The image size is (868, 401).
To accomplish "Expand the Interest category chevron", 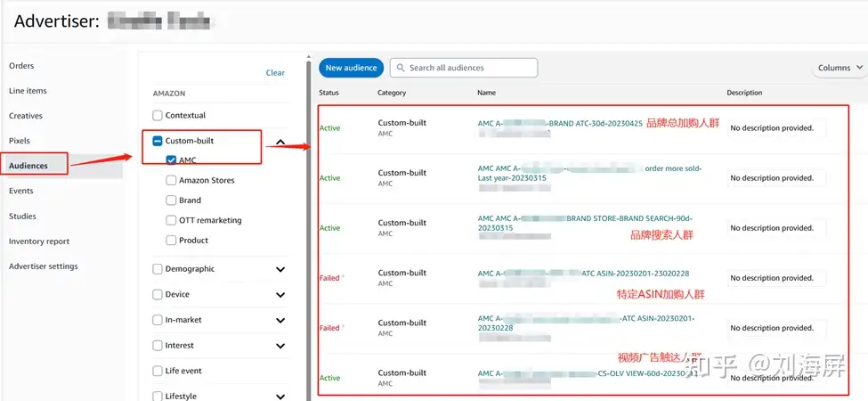I will pyautogui.click(x=280, y=346).
